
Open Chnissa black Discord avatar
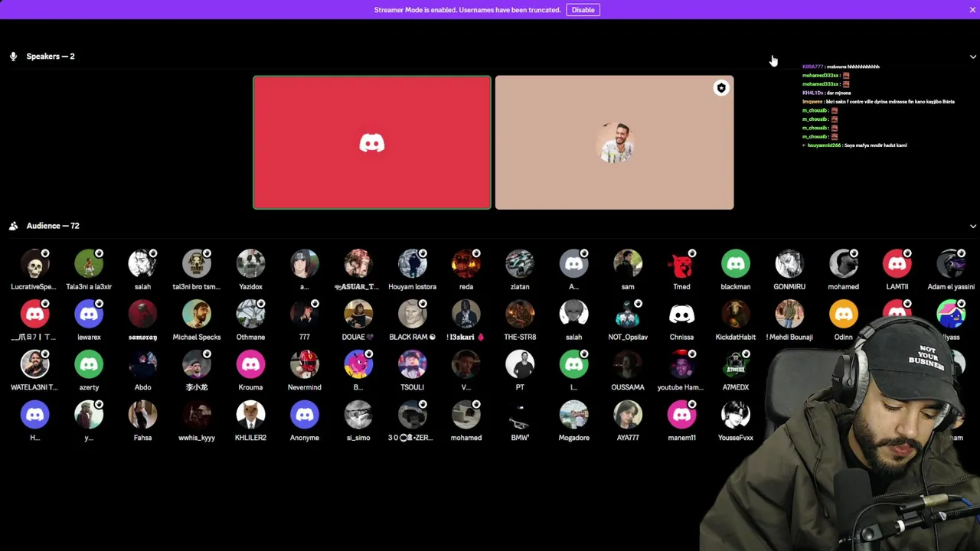pos(681,315)
